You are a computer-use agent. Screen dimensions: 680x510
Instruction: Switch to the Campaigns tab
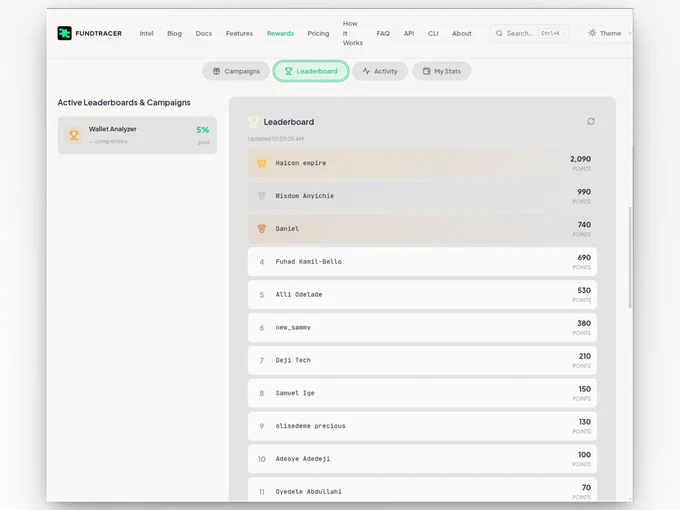(236, 71)
